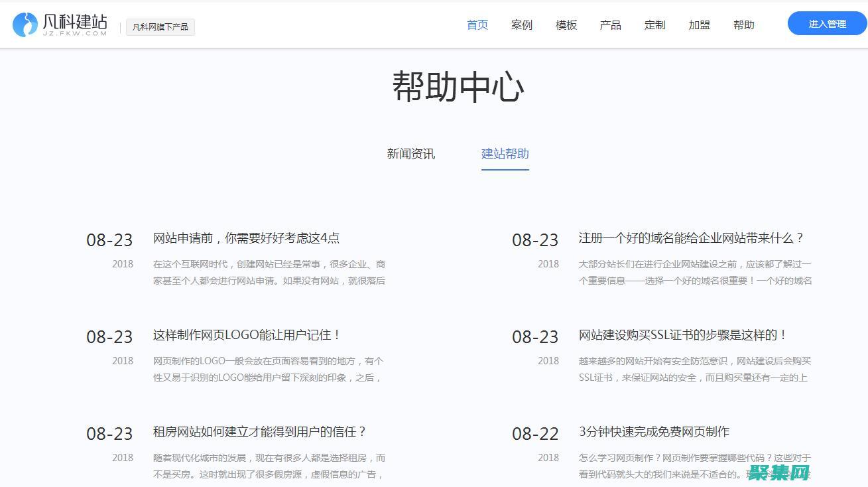
Task: Open article 注册一个好的域名能给企业网站带来什么？
Action: [692, 238]
